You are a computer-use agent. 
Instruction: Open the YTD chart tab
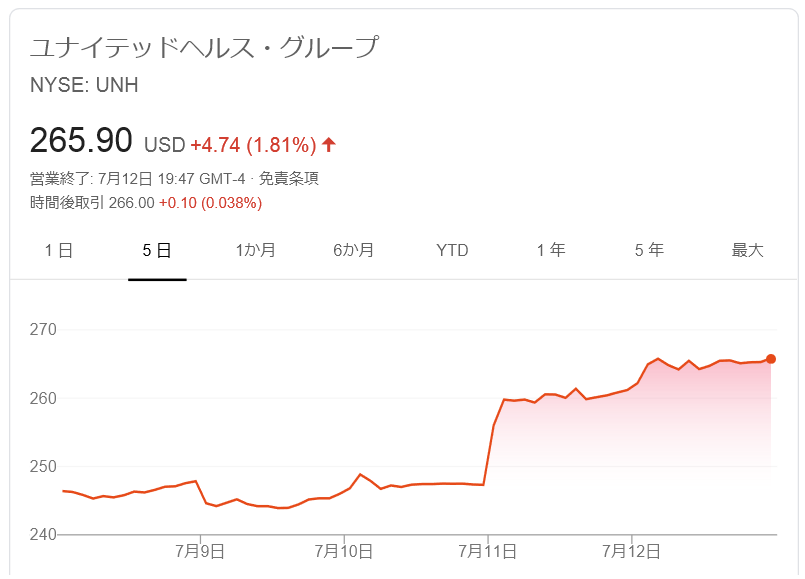tap(452, 250)
